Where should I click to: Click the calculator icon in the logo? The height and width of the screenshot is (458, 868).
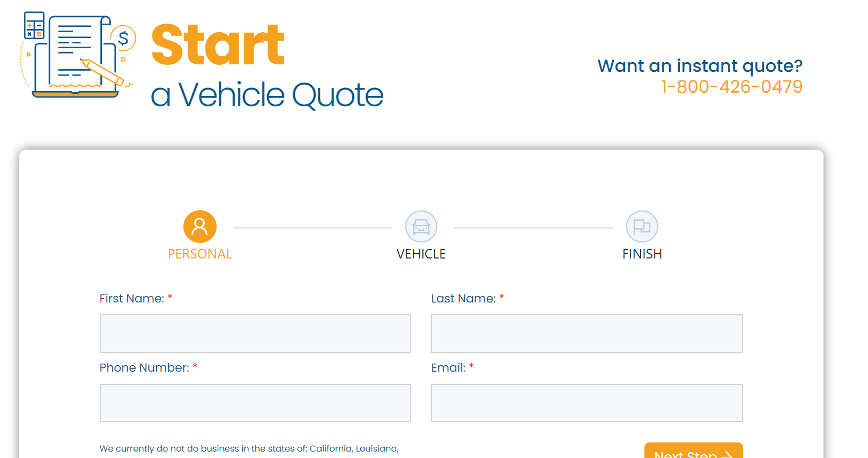[34, 25]
